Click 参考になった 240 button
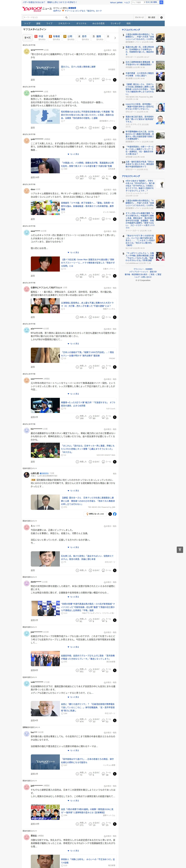The width and height of the screenshot is (186, 868). pos(95,514)
